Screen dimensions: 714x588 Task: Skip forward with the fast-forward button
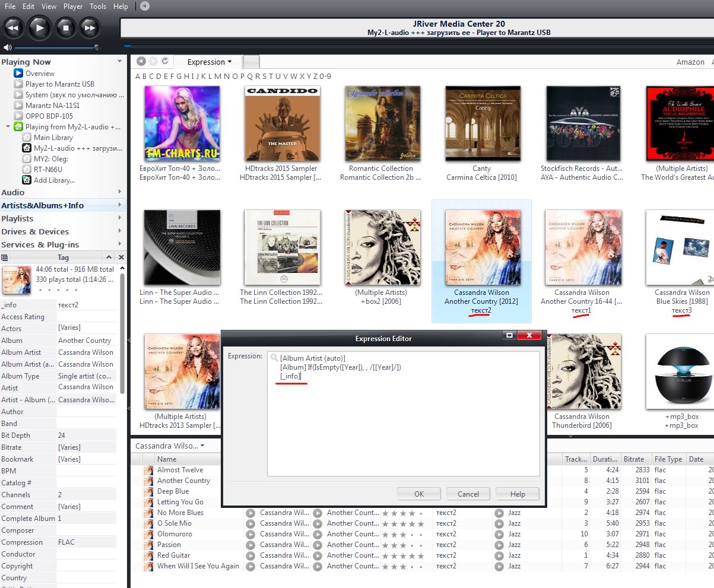point(90,27)
